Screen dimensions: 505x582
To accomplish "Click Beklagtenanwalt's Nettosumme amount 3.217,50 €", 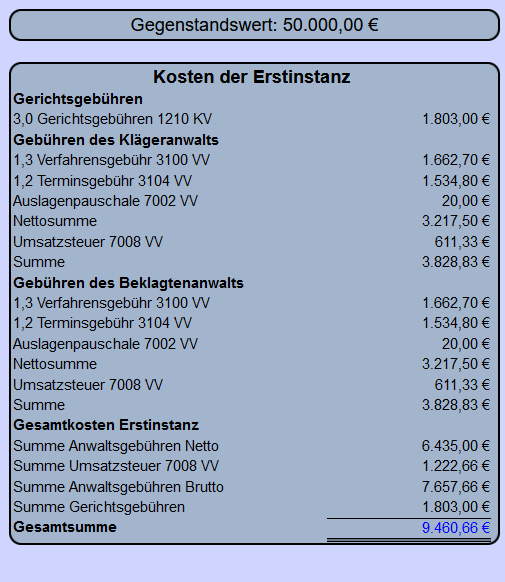I will [456, 364].
